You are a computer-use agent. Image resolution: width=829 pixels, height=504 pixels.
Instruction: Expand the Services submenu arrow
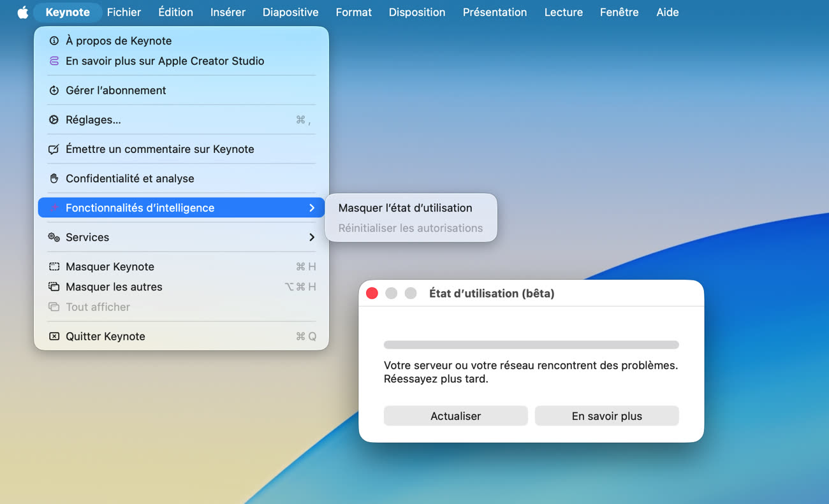pos(312,237)
